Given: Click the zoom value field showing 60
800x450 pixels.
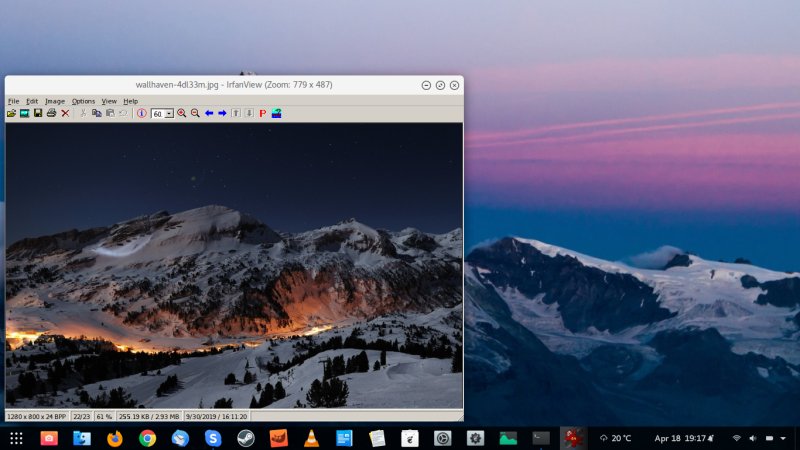Looking at the screenshot, I should coord(158,114).
